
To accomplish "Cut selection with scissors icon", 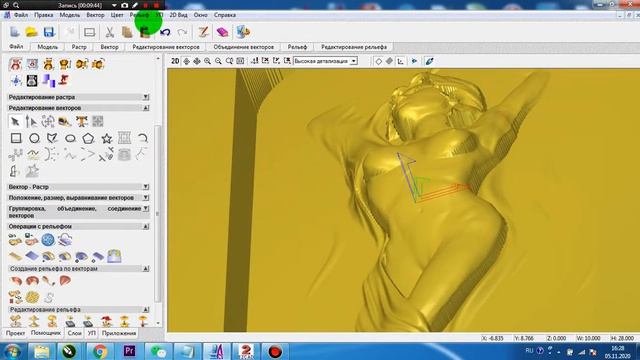I will pyautogui.click(x=109, y=32).
